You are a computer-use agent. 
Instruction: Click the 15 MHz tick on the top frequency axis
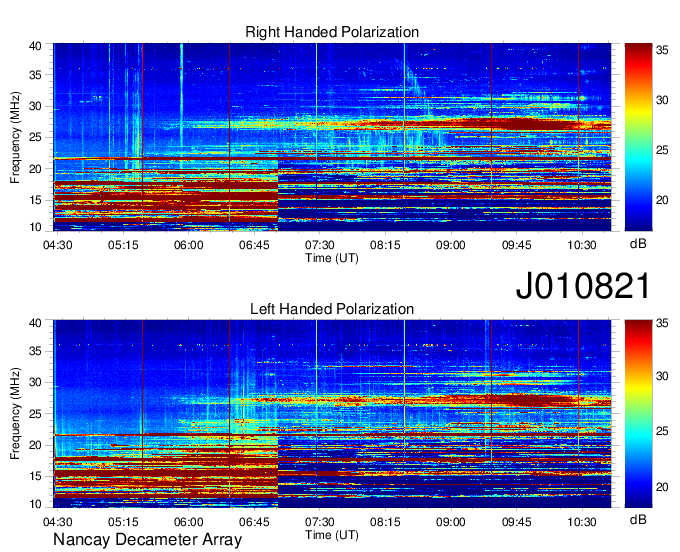(x=35, y=200)
